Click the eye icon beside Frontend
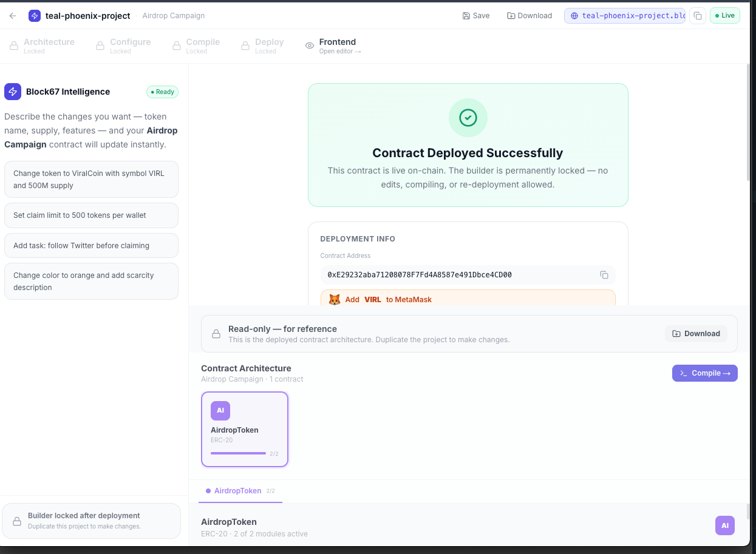This screenshot has width=756, height=554. (x=310, y=46)
